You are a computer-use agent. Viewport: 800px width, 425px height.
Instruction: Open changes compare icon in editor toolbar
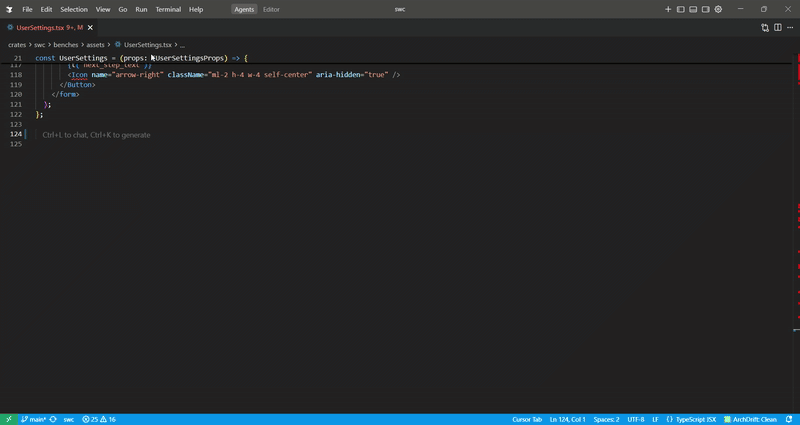(765, 28)
